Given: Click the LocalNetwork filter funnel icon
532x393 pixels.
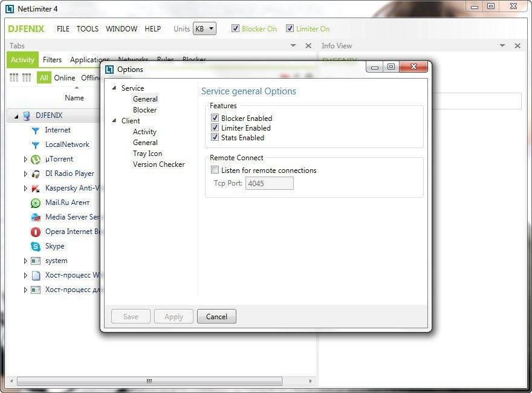Looking at the screenshot, I should (35, 145).
